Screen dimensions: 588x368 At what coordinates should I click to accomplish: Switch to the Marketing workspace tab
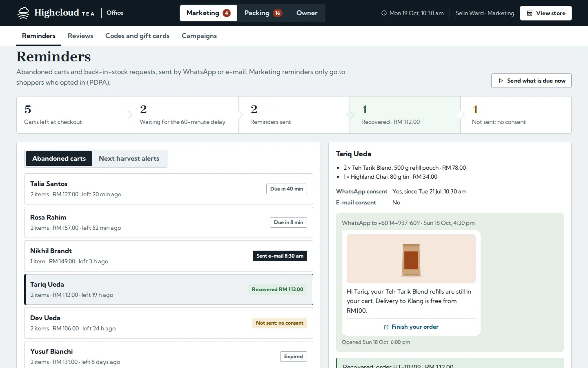click(x=208, y=13)
